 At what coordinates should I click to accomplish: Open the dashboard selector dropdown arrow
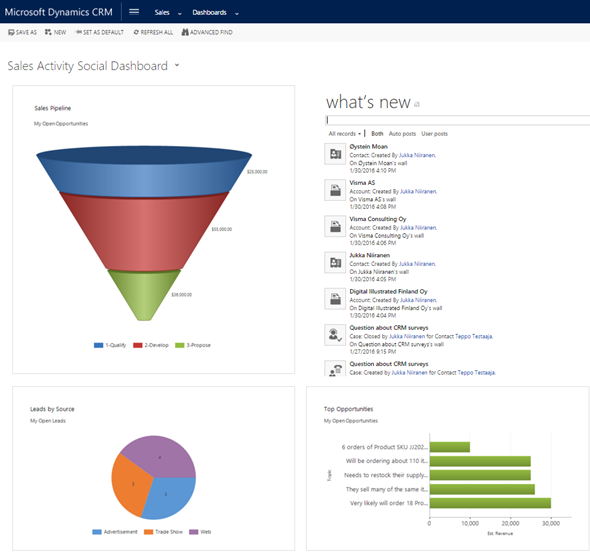177,65
